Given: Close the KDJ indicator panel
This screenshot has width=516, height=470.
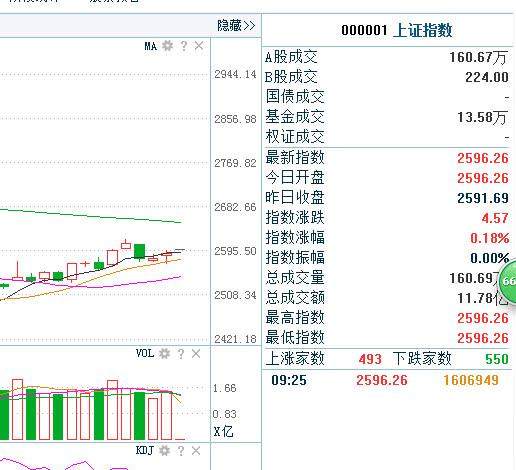Looking at the screenshot, I should tap(196, 451).
